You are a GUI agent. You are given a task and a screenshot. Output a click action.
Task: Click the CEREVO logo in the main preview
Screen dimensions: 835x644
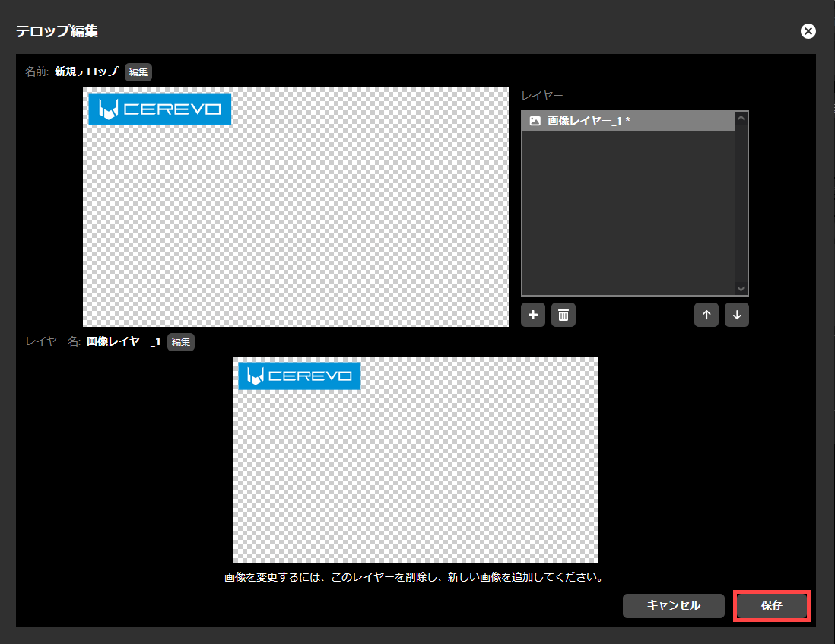[x=159, y=109]
